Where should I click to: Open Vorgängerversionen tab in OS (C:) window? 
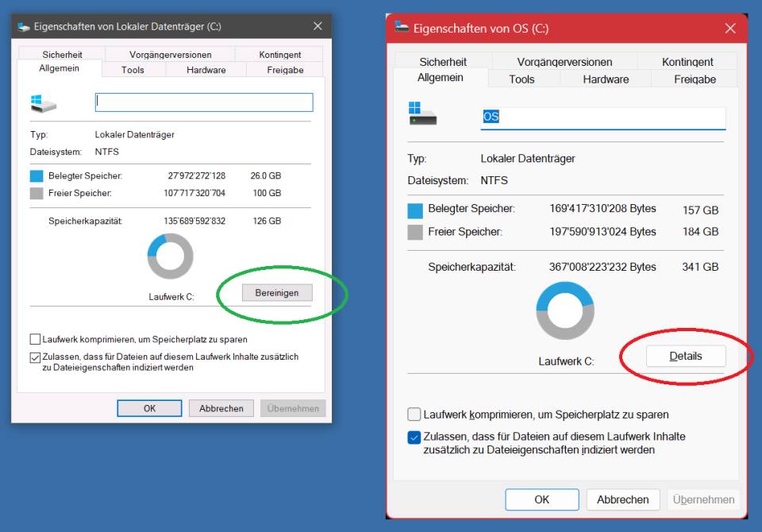click(x=564, y=62)
